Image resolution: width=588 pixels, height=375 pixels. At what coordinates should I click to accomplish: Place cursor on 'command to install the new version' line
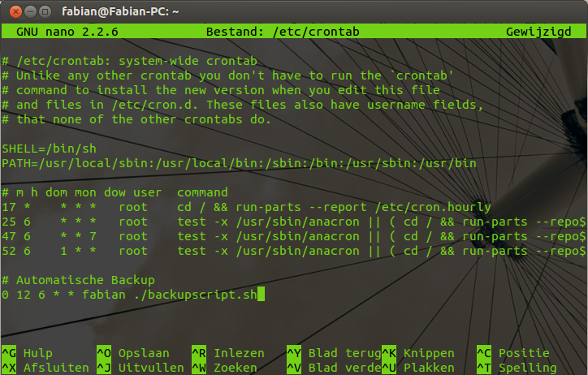pyautogui.click(x=221, y=90)
